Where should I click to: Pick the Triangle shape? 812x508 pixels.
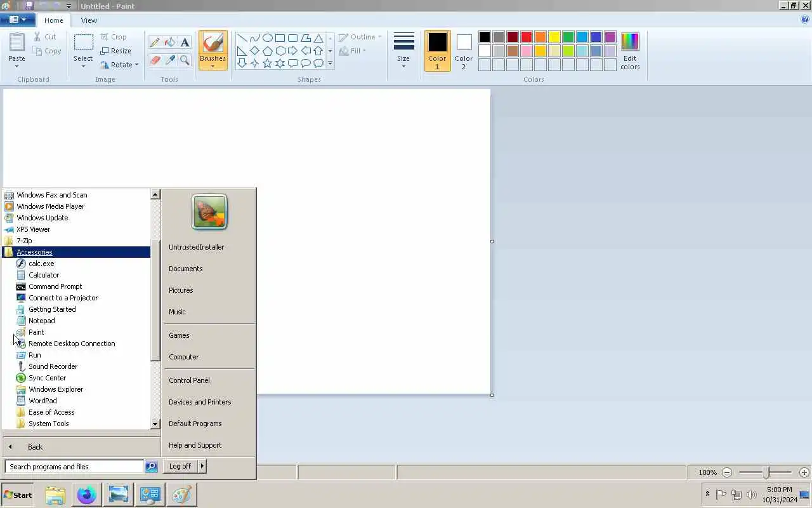point(318,38)
